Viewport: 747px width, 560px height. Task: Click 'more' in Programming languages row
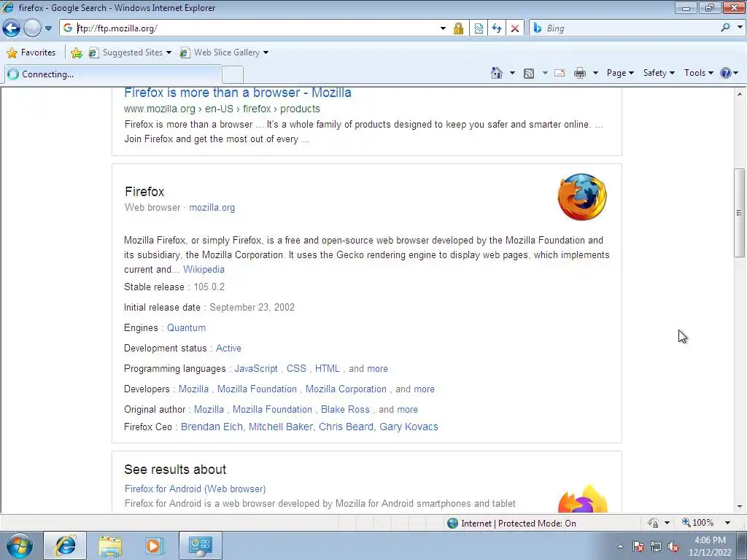[377, 368]
